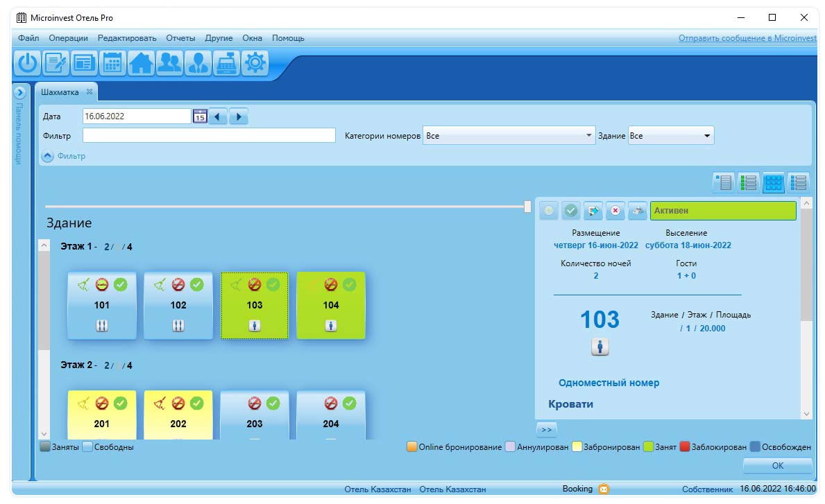Collapse the Фильтр section
The image size is (825, 504).
[x=48, y=156]
